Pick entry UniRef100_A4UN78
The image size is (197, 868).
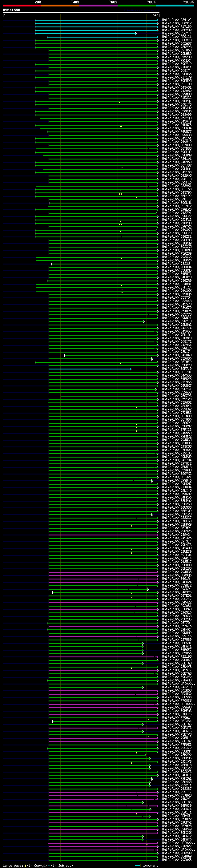click(177, 125)
